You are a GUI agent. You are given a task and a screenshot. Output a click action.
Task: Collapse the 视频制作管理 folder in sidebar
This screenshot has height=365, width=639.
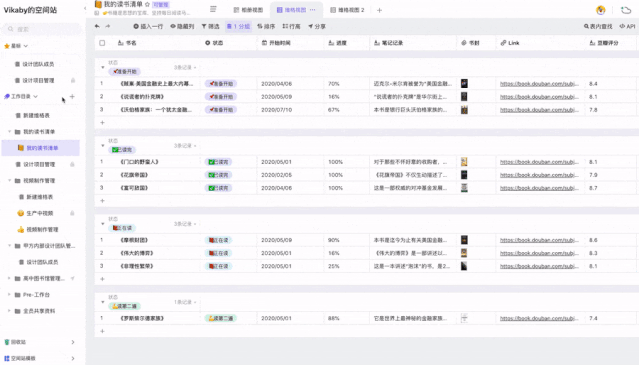9,180
